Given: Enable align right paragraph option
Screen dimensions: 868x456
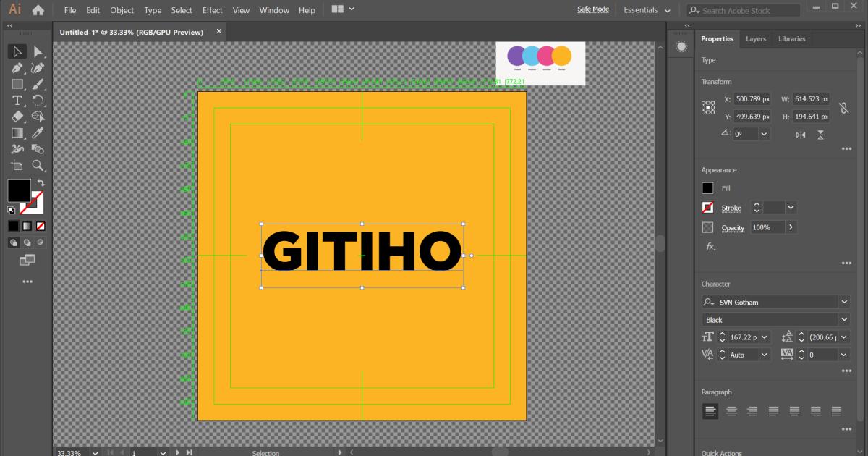Looking at the screenshot, I should [x=752, y=411].
